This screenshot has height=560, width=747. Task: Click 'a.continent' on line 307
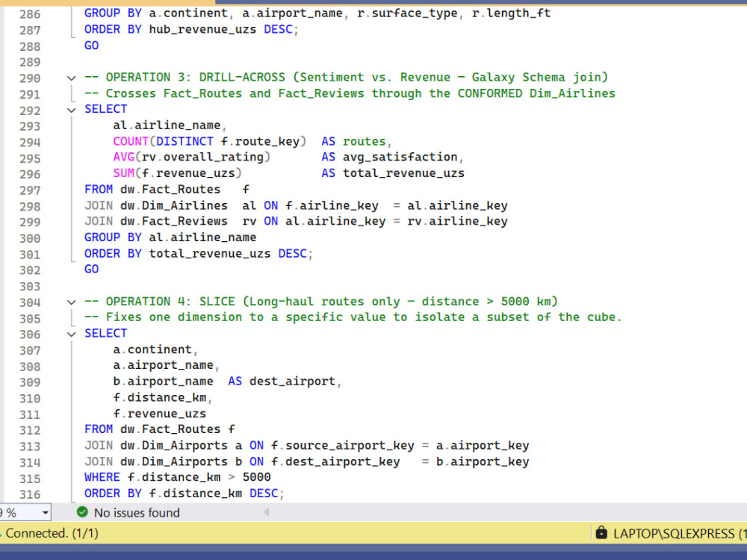point(152,349)
